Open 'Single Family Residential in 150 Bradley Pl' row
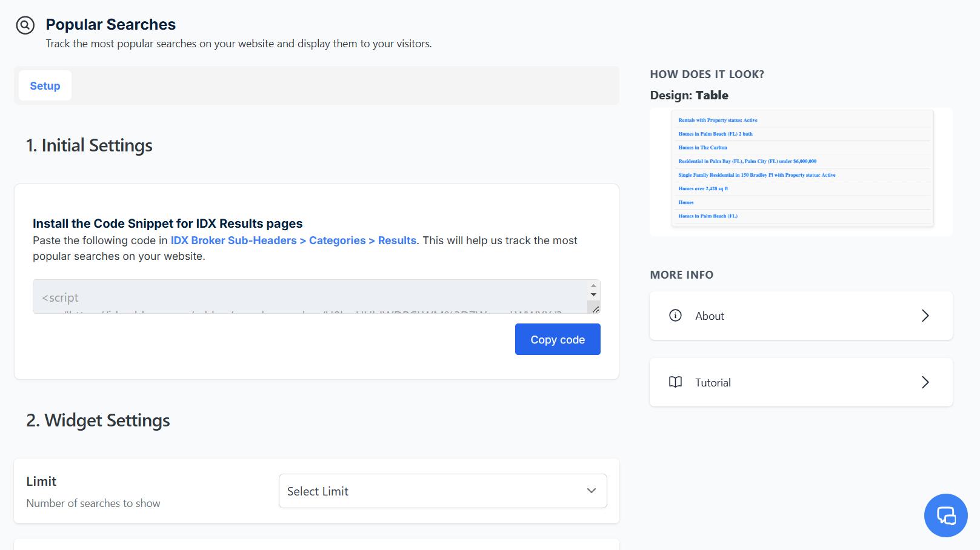The width and height of the screenshot is (980, 550). tap(756, 175)
